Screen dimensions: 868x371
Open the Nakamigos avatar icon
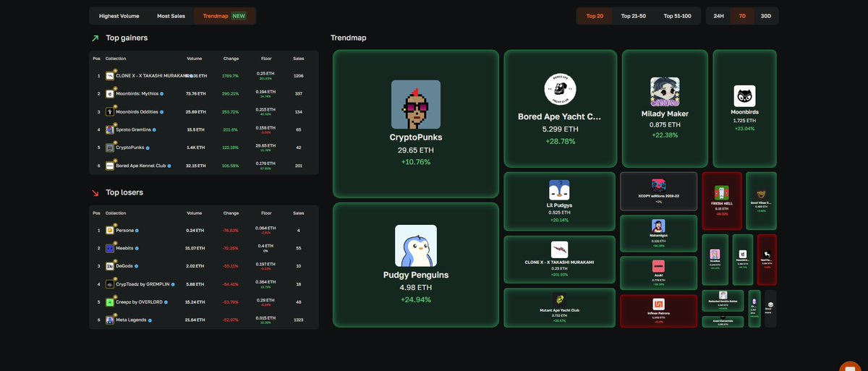click(658, 226)
